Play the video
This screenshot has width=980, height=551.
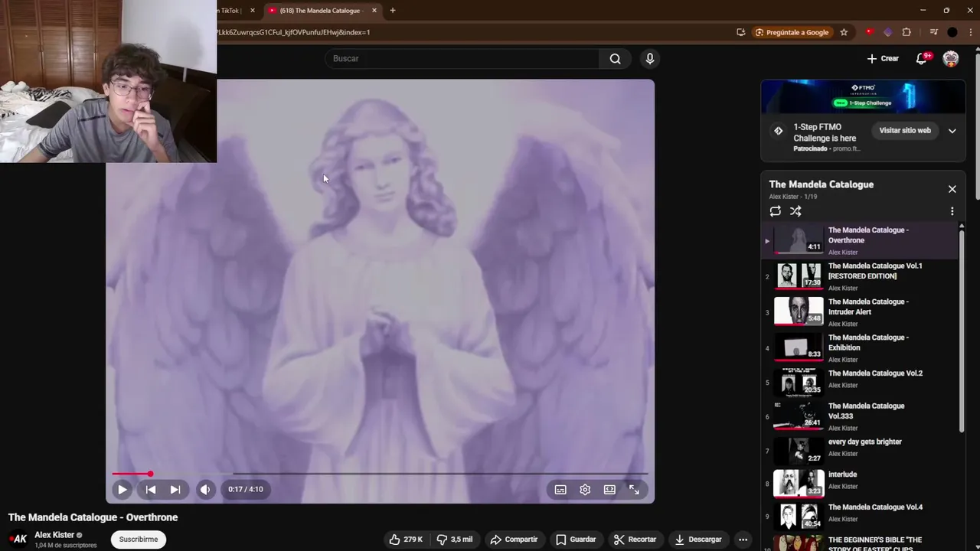click(122, 490)
